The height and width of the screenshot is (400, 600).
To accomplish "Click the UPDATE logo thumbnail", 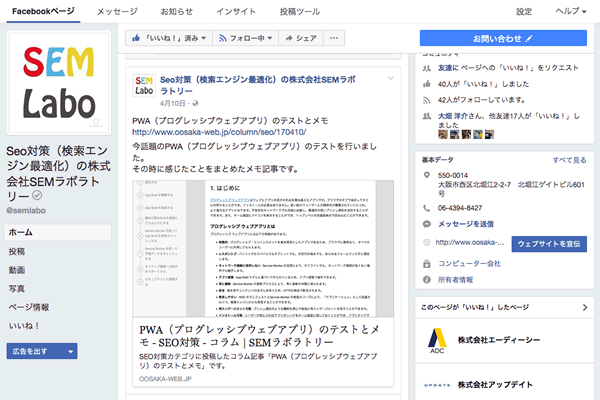I will (x=437, y=385).
